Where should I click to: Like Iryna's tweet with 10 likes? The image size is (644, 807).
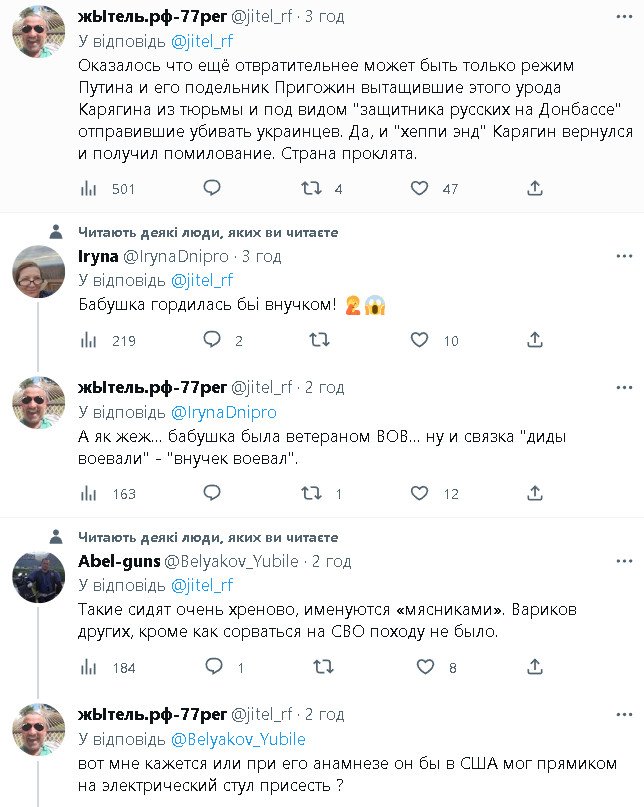point(420,340)
